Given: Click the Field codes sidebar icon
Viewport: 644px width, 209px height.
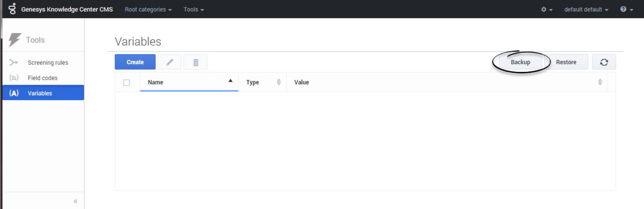Looking at the screenshot, I should point(14,78).
